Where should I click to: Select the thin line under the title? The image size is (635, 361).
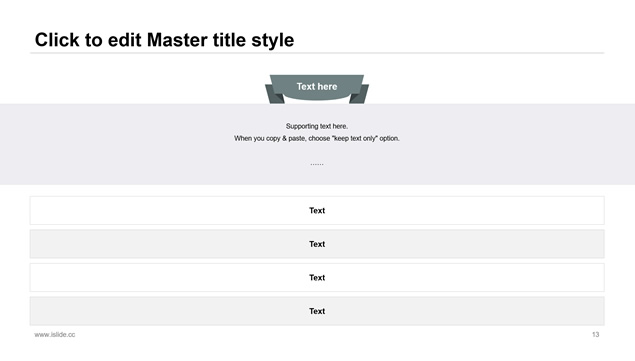coord(317,53)
